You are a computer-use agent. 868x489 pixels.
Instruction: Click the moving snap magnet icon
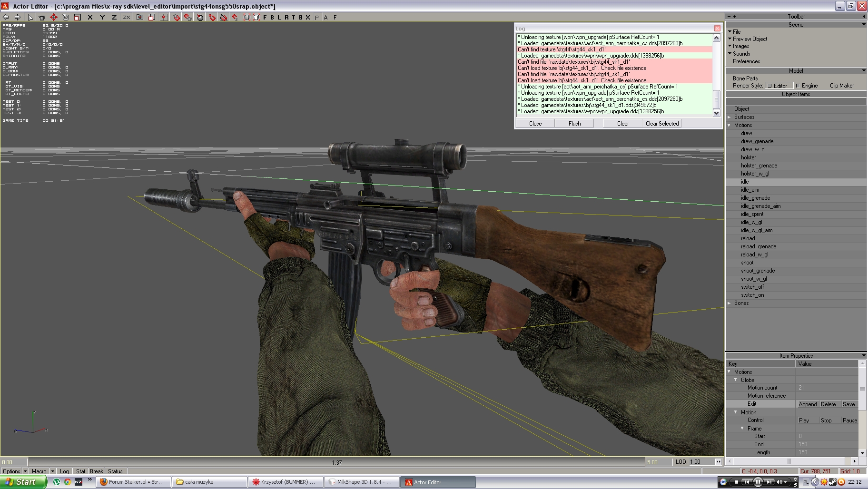point(188,17)
